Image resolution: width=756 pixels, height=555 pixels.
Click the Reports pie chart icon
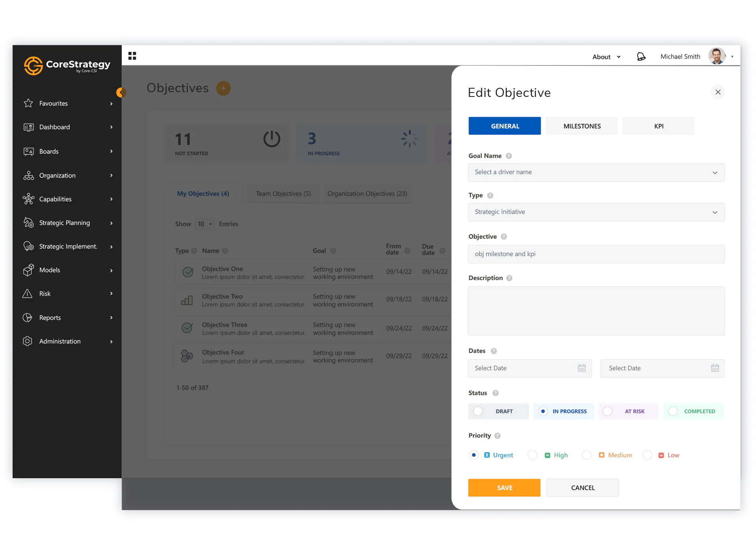click(28, 318)
